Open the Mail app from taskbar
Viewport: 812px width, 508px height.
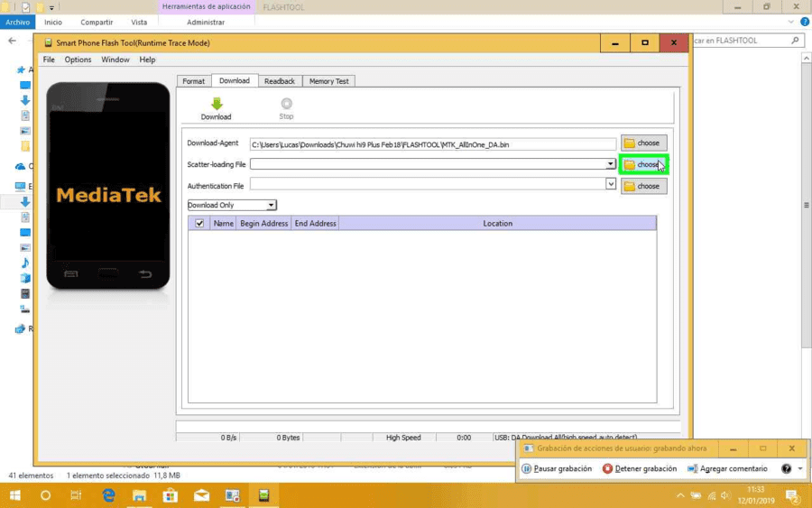[201, 495]
